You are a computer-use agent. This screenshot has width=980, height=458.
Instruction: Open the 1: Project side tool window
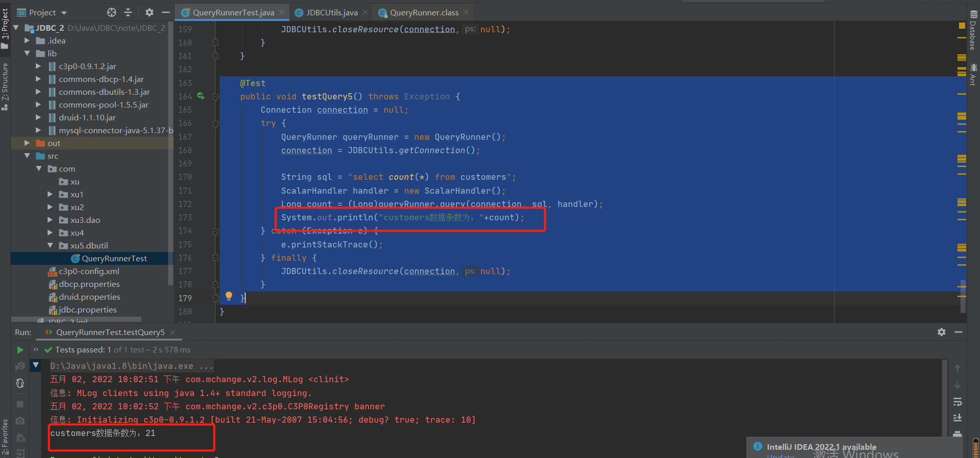(5, 28)
